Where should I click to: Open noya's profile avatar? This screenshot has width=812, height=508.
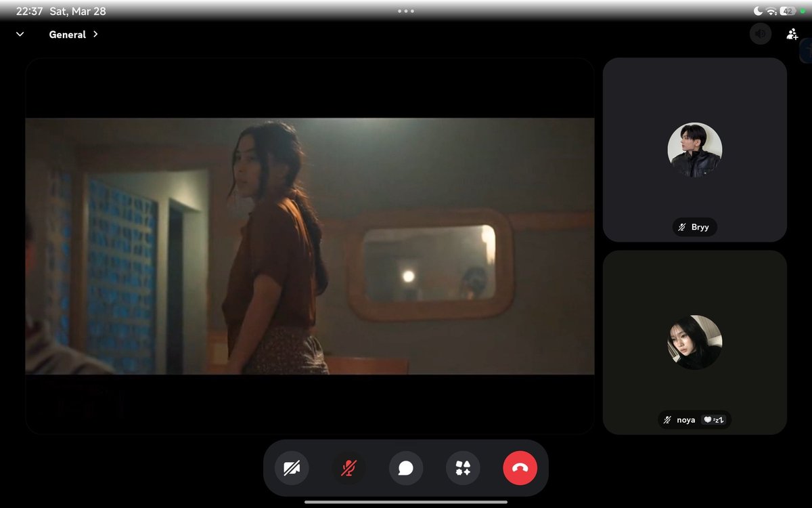point(695,342)
